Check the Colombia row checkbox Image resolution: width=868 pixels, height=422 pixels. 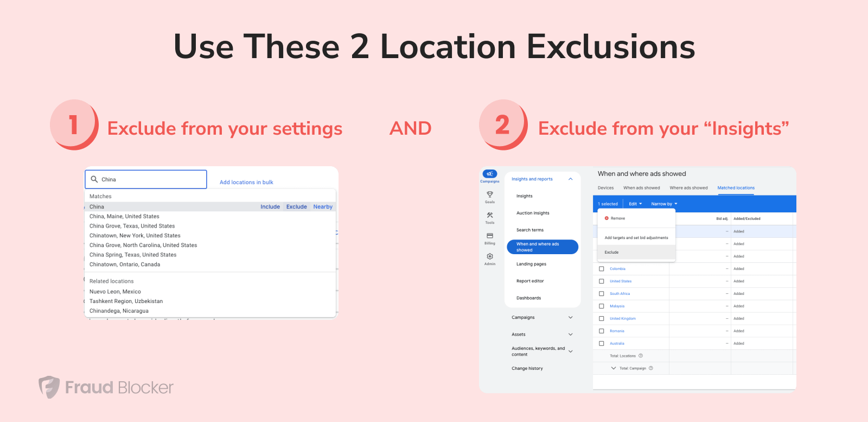coord(601,269)
